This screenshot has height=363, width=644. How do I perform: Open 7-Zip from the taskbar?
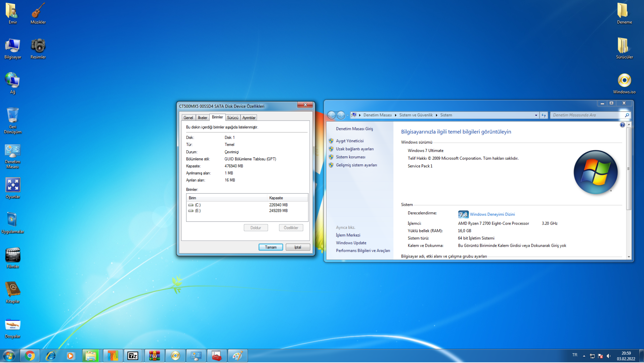[x=133, y=356]
